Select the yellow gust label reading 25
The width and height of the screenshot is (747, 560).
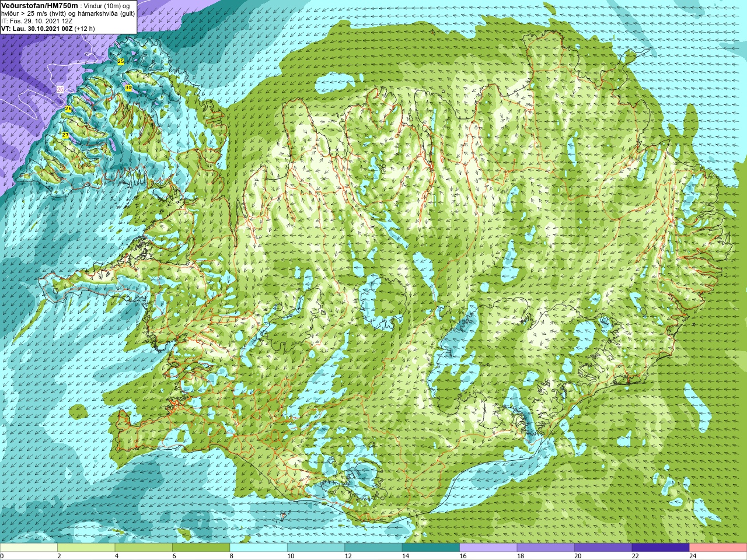(121, 61)
